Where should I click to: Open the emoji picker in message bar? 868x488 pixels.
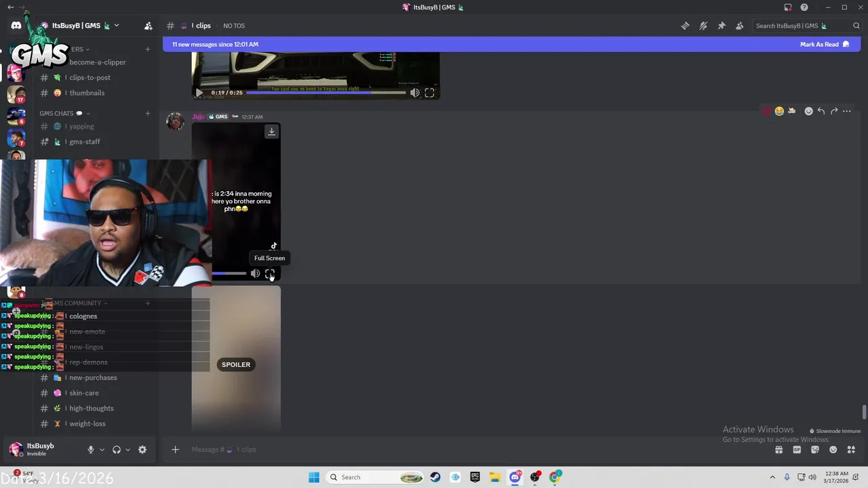(x=833, y=449)
